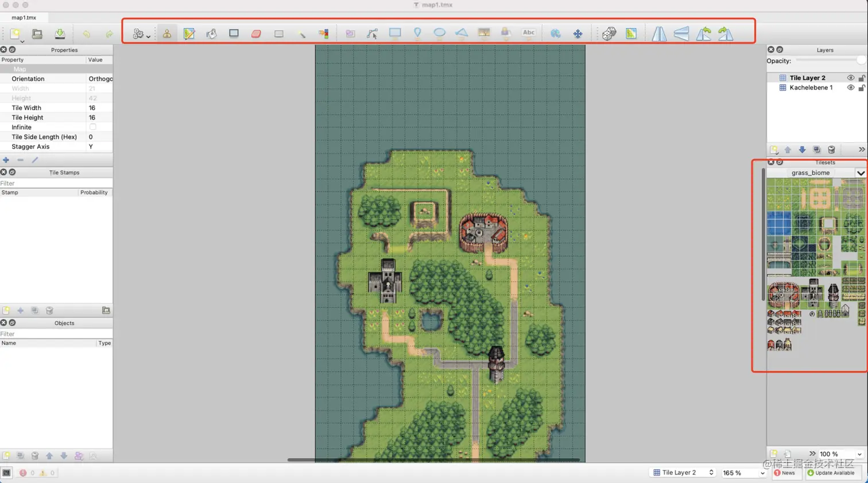The width and height of the screenshot is (868, 483).
Task: Click the Redo arrow
Action: point(109,34)
